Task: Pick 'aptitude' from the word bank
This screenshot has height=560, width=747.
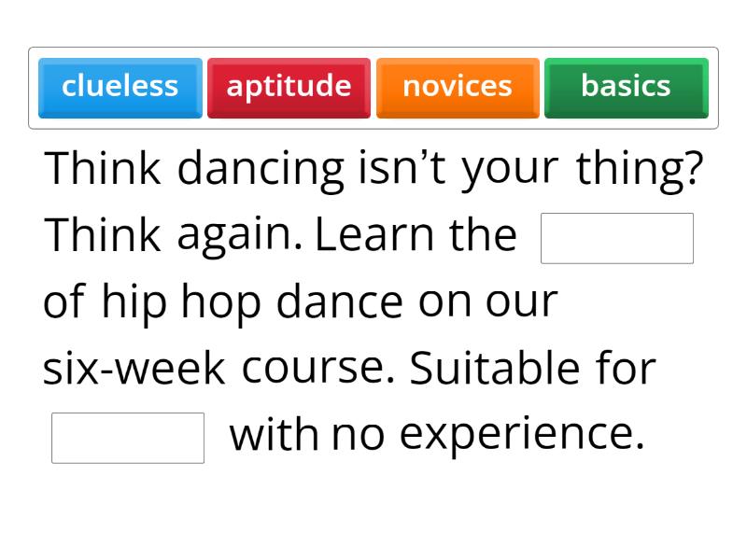Action: tap(289, 87)
